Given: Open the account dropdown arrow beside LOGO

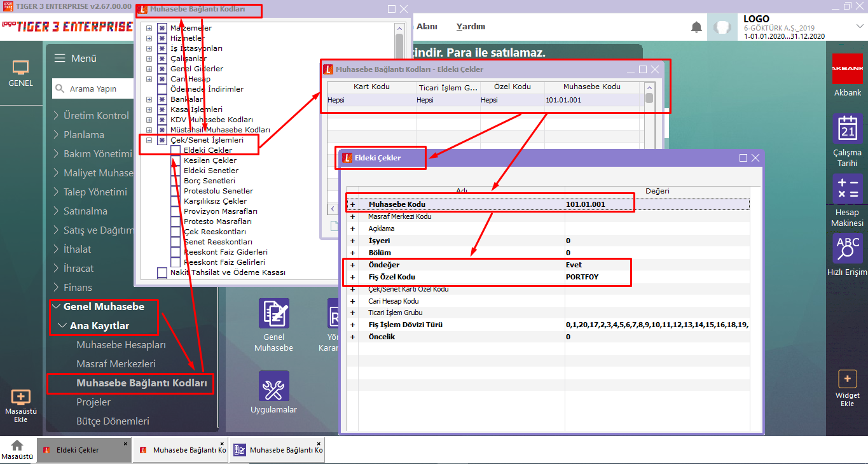Looking at the screenshot, I should click(860, 26).
